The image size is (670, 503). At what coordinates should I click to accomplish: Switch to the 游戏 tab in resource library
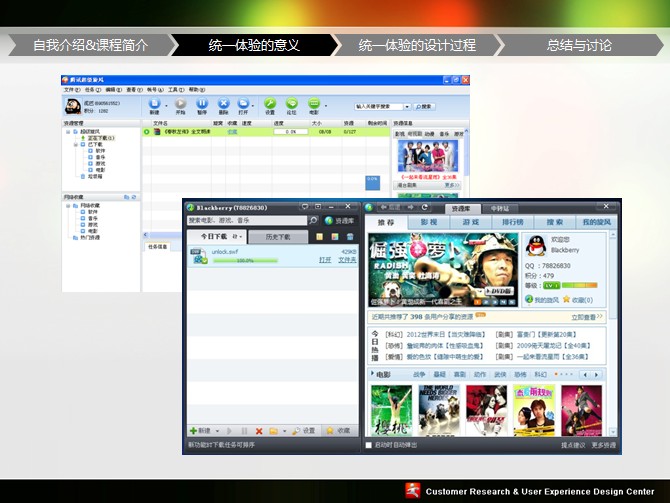coord(470,222)
